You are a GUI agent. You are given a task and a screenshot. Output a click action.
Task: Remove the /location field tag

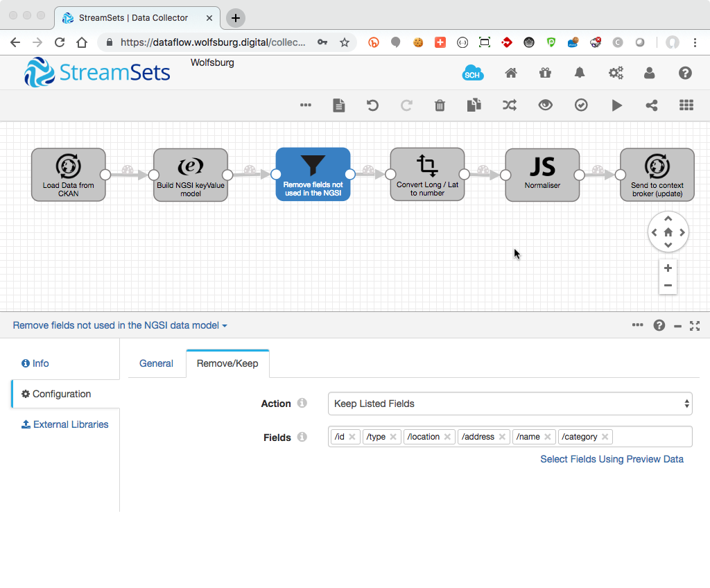[x=447, y=437]
